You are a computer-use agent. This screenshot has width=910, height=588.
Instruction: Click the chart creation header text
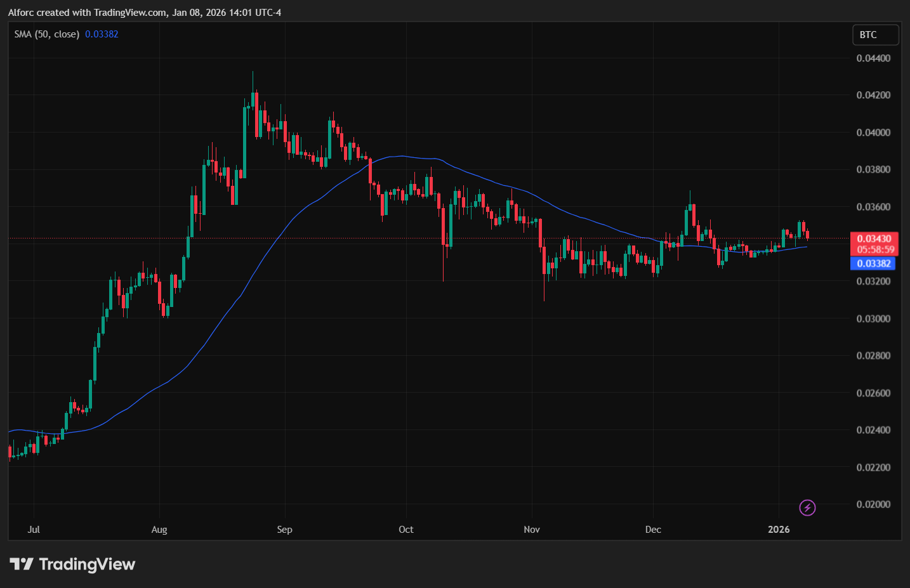point(145,12)
